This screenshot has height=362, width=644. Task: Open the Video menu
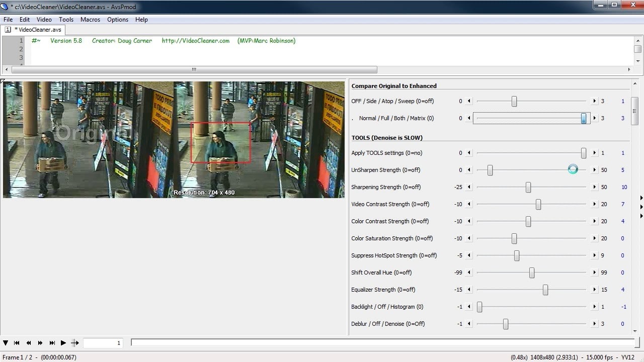click(x=44, y=20)
